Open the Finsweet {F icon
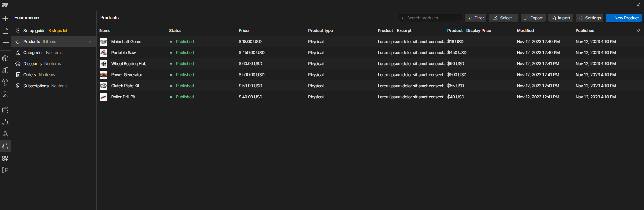Viewport: 644px width, 210px height. 5,170
